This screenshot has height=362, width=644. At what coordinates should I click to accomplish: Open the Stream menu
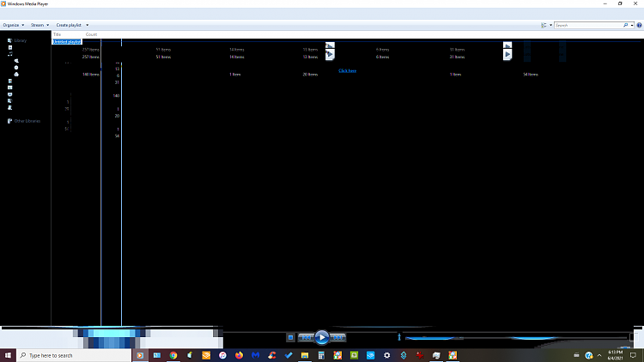39,25
